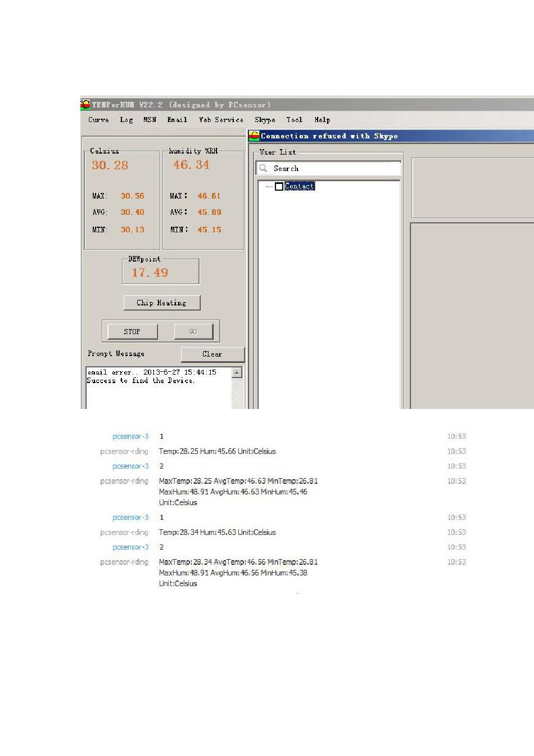534x756 pixels.
Task: Open the Skype menu
Action: point(265,120)
